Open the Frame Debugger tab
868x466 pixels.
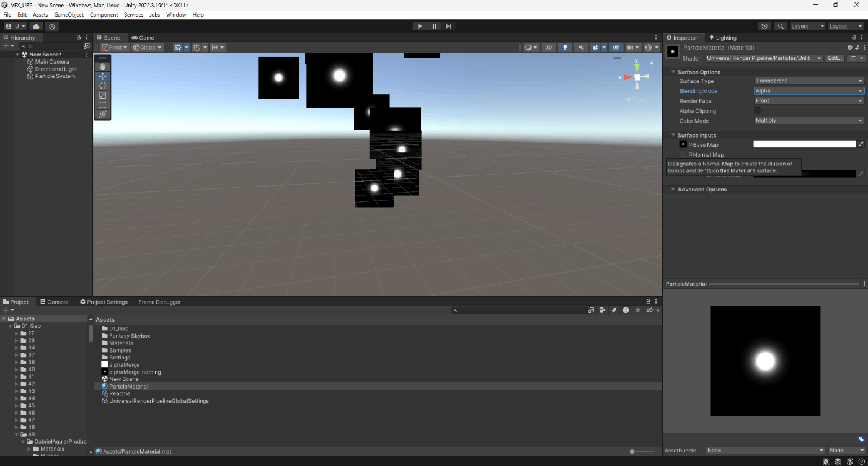coord(160,302)
